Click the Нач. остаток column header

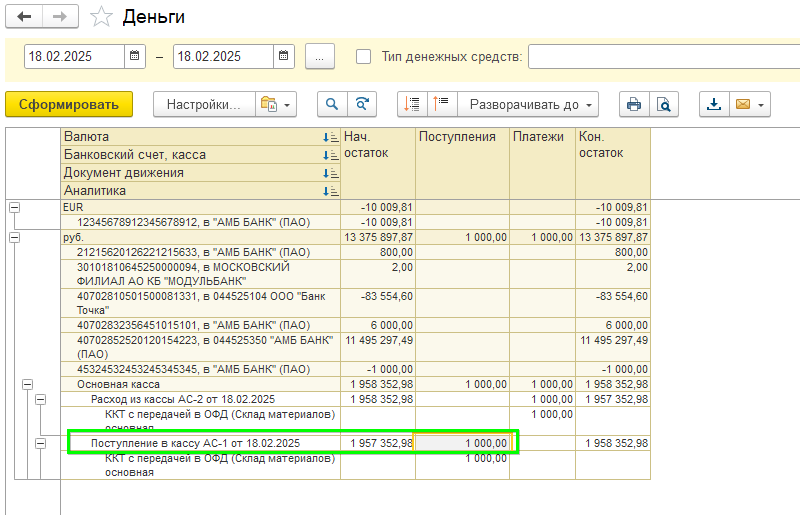click(378, 164)
